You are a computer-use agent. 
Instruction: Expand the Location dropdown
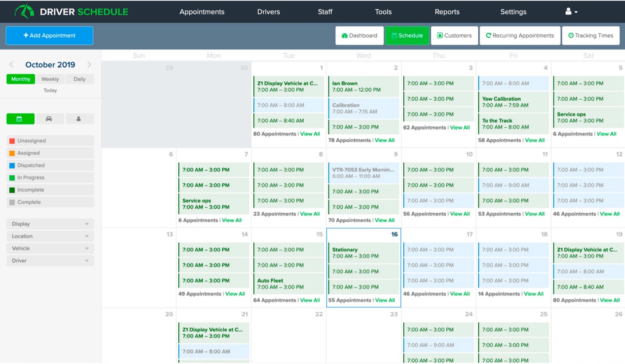[x=50, y=236]
